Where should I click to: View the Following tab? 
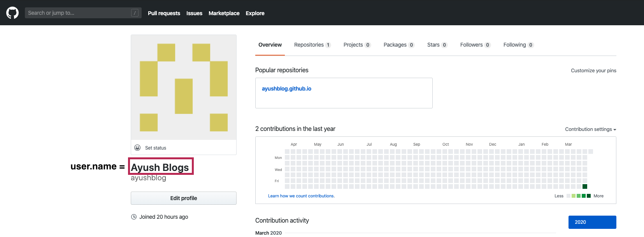(x=518, y=45)
